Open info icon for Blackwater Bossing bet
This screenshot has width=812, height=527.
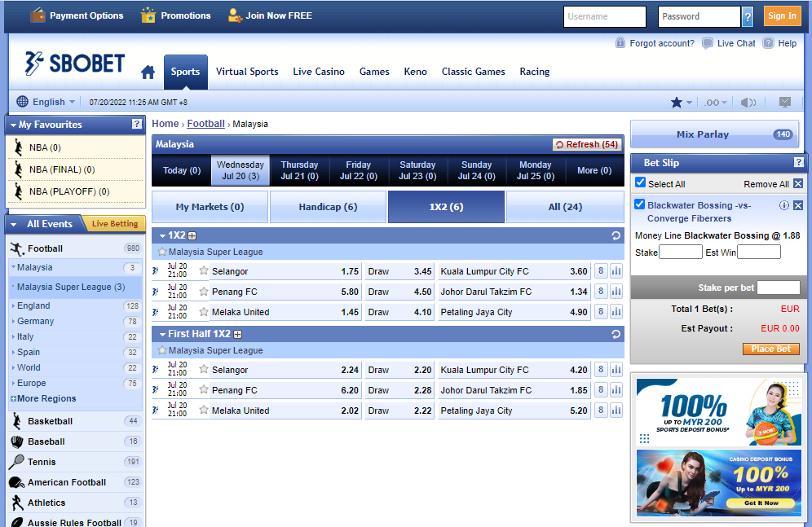click(784, 205)
